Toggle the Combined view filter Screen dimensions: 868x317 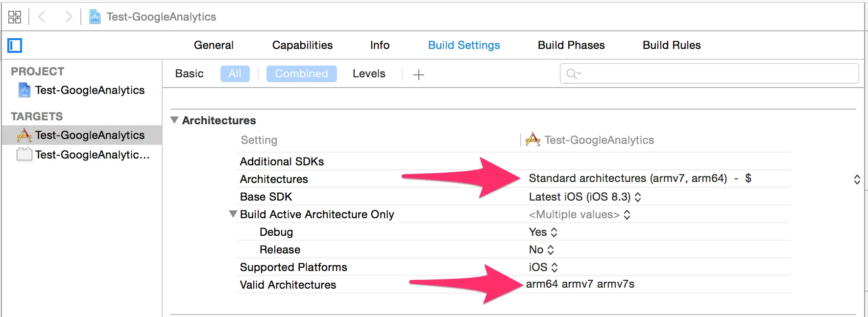coord(301,74)
